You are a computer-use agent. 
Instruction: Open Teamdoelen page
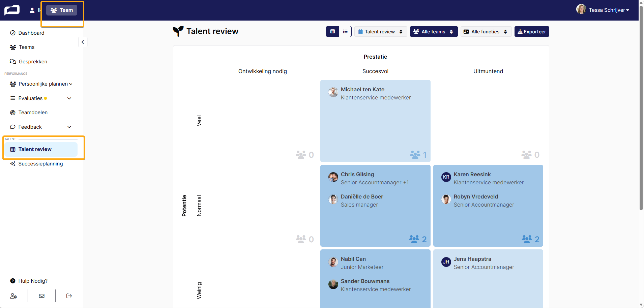(33, 113)
